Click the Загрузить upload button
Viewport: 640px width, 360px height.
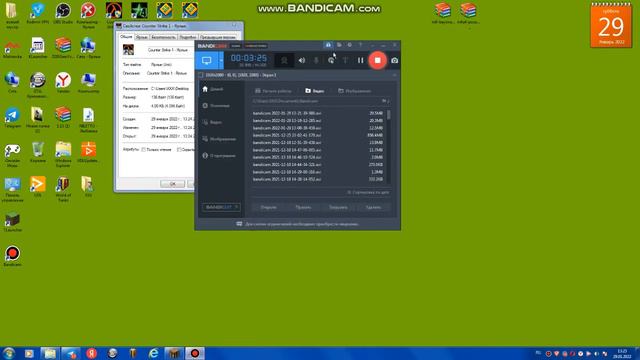[x=338, y=207]
